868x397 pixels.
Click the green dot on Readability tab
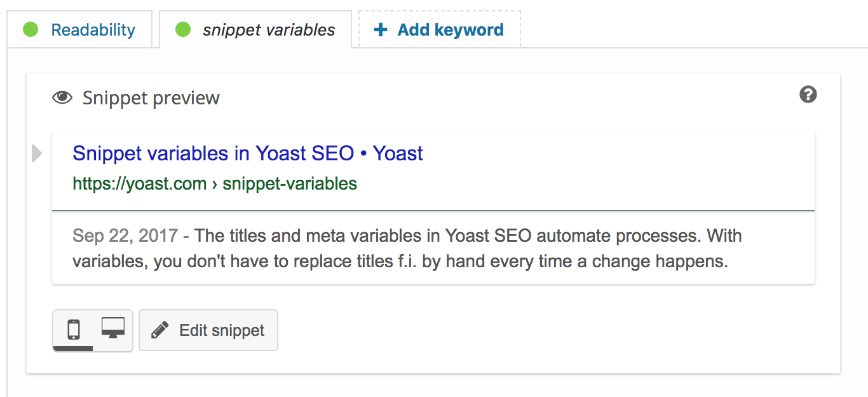pos(31,30)
